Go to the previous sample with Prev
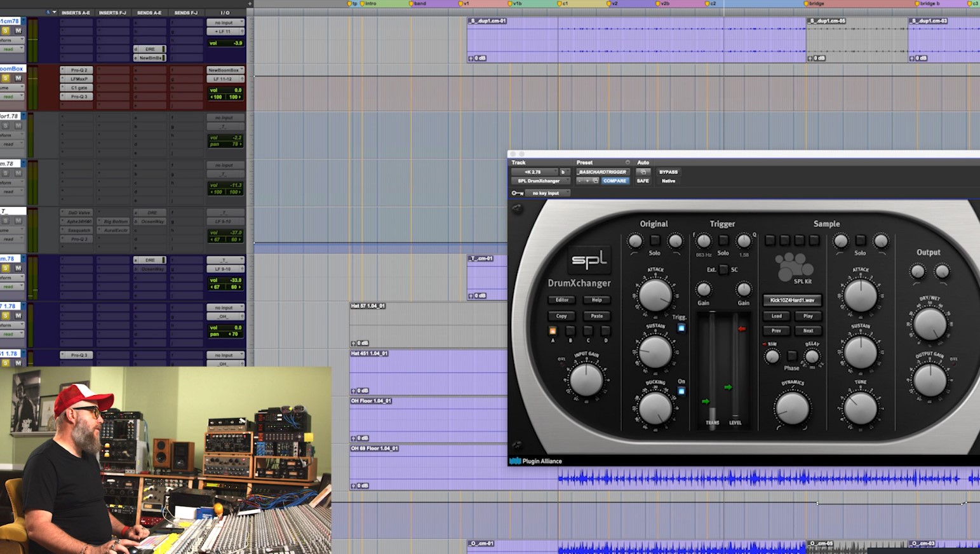Image resolution: width=980 pixels, height=554 pixels. tap(776, 330)
